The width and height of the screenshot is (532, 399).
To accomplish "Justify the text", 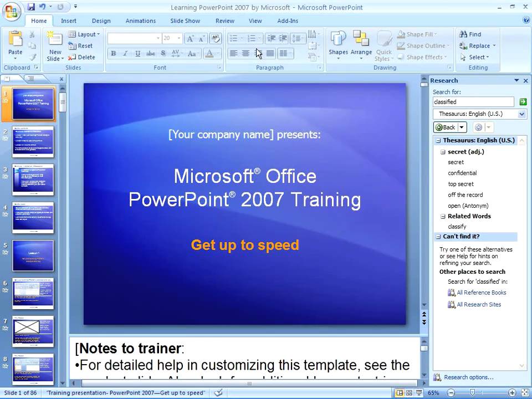I will click(x=270, y=53).
